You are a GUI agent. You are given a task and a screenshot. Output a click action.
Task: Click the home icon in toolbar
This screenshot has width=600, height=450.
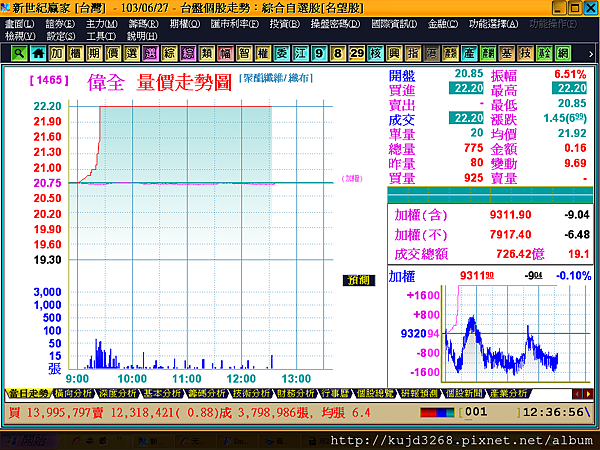click(38, 53)
